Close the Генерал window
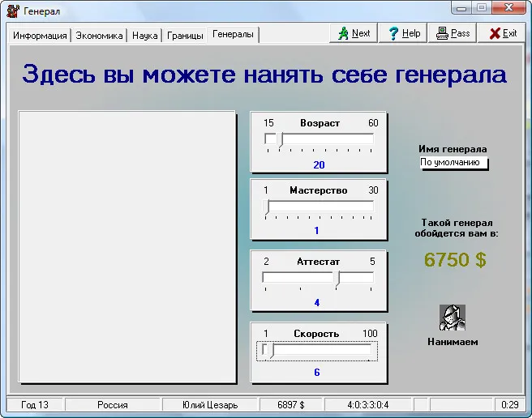 [x=508, y=7]
